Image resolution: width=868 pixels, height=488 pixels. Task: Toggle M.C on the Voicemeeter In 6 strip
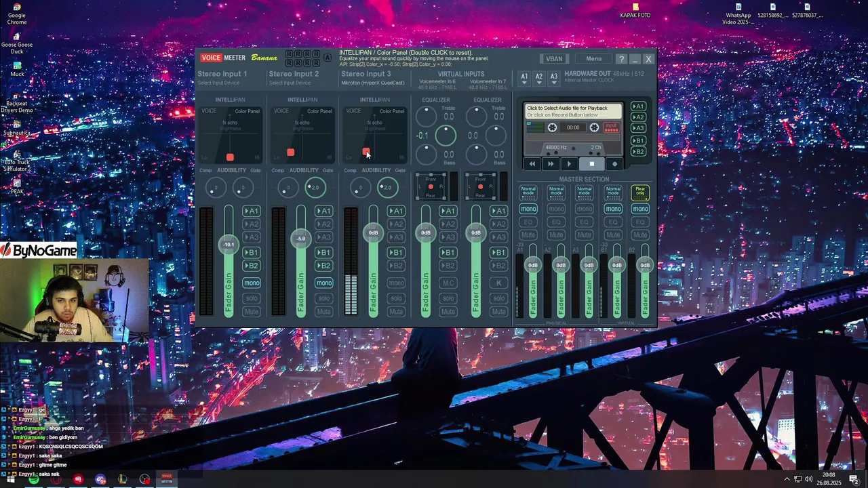tap(448, 283)
